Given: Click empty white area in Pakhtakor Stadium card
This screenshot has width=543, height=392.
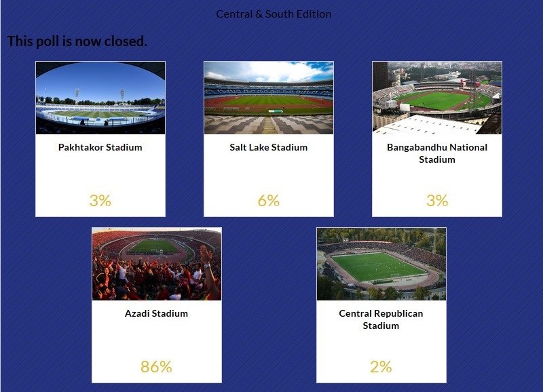Looking at the screenshot, I should tap(100, 173).
